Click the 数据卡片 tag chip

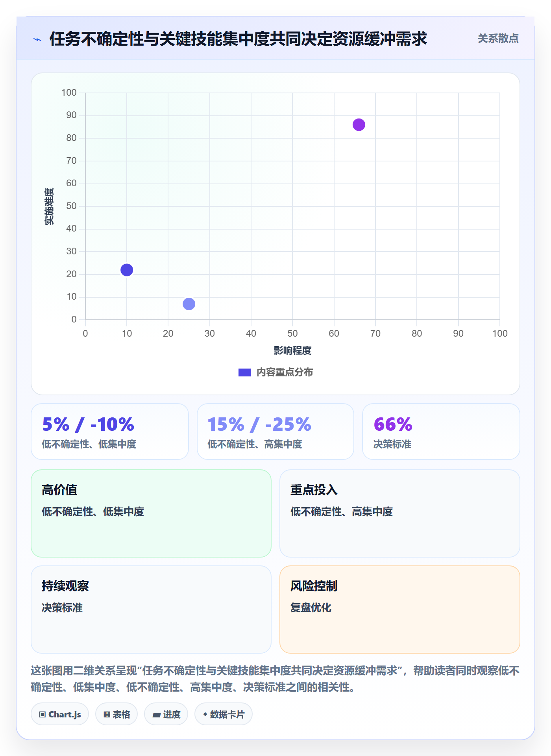(x=224, y=714)
